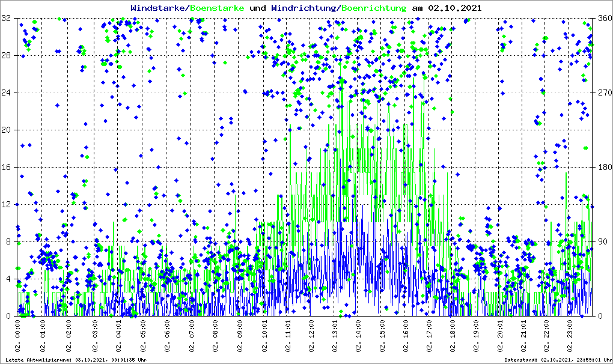Click the 20 label on left axis
The width and height of the screenshot is (613, 364).
point(7,130)
